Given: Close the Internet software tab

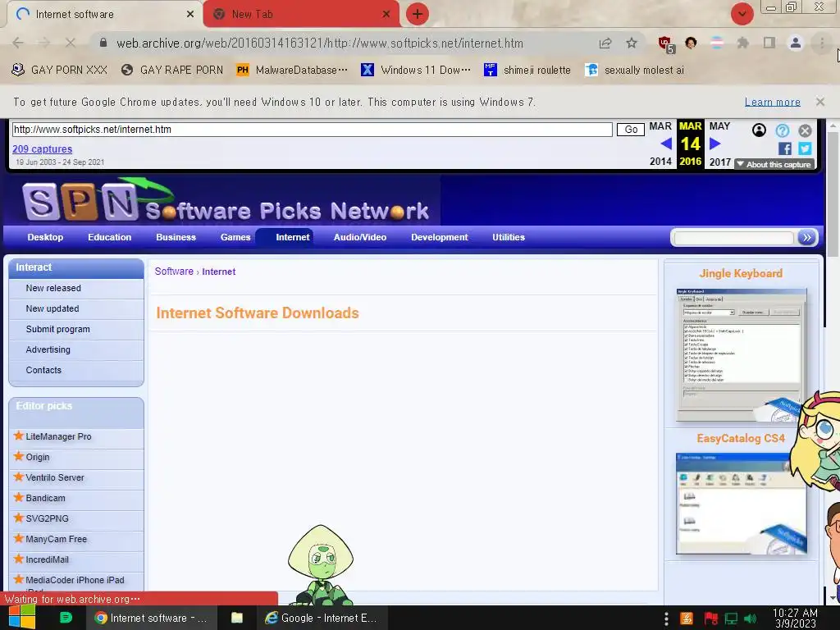Looking at the screenshot, I should tap(190, 15).
